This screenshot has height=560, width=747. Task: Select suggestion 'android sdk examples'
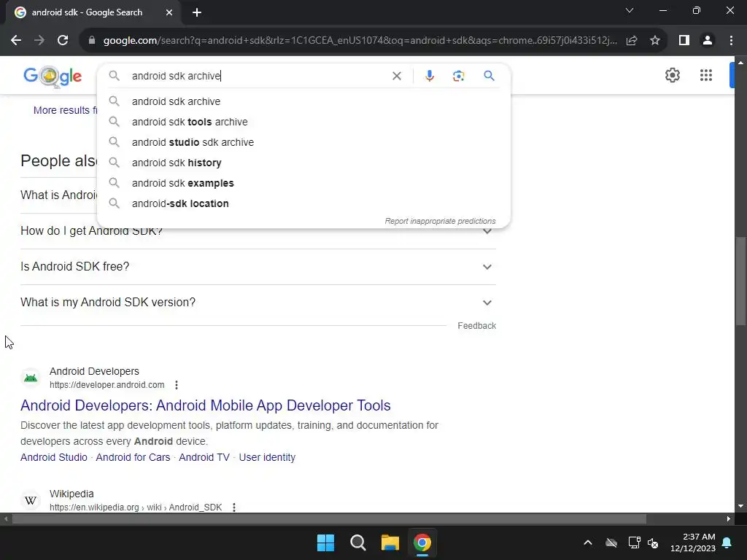coord(303,183)
